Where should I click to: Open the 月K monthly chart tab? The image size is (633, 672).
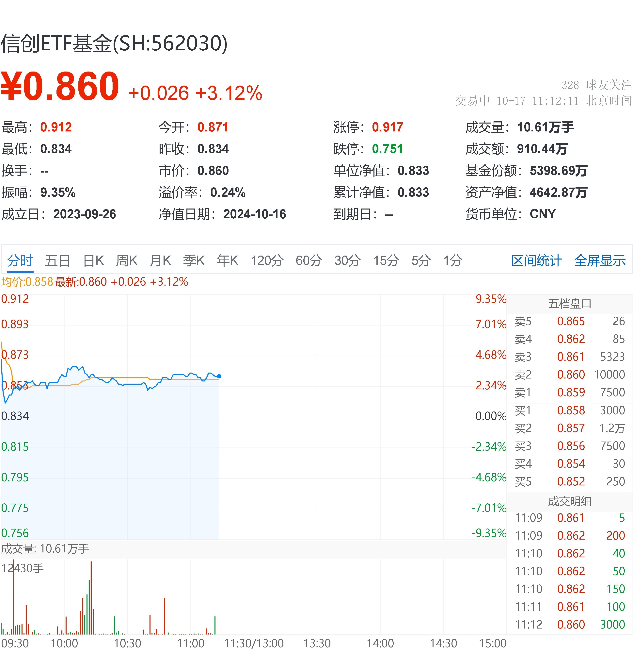(160, 261)
